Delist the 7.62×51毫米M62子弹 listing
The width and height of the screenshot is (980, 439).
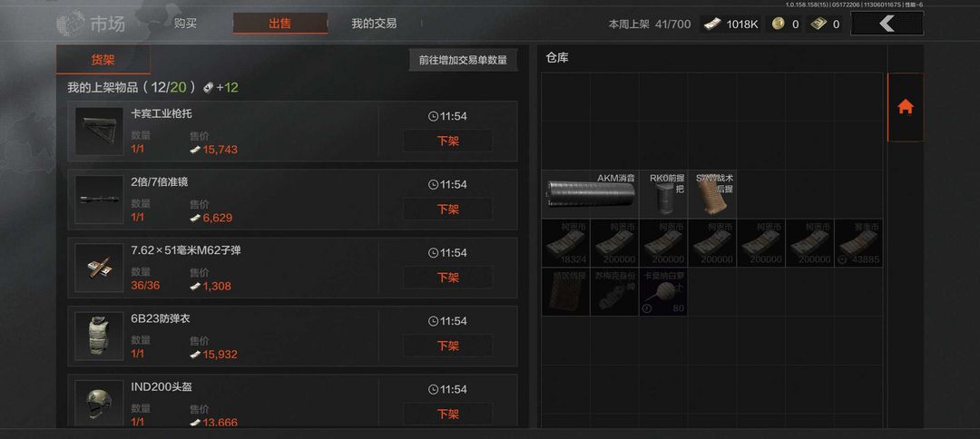point(447,277)
